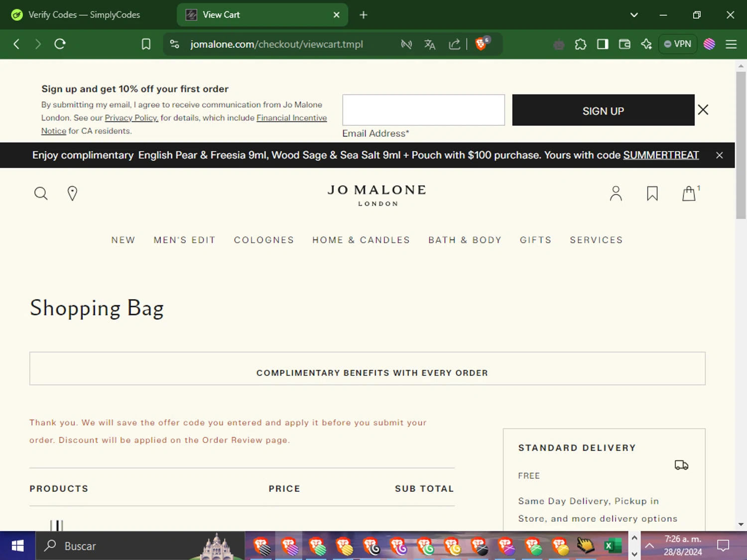Switch to Verify Codes SimplyCodes tab
Image resolution: width=747 pixels, height=560 pixels.
(85, 15)
